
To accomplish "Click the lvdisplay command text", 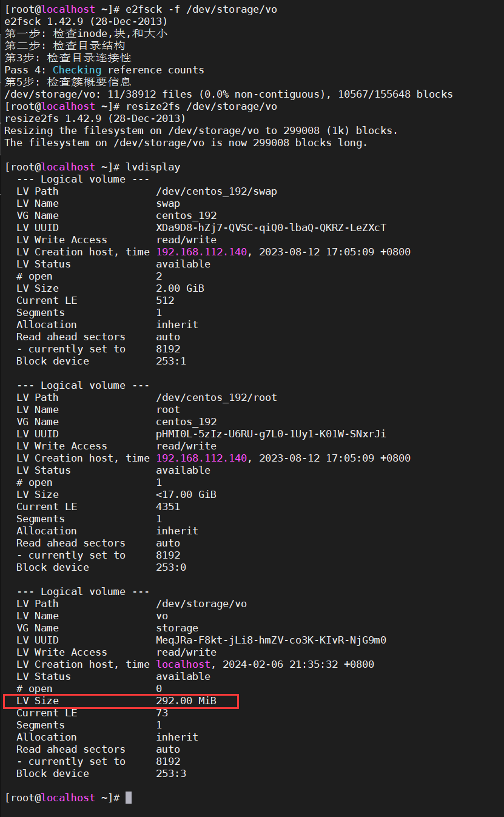I will [153, 167].
